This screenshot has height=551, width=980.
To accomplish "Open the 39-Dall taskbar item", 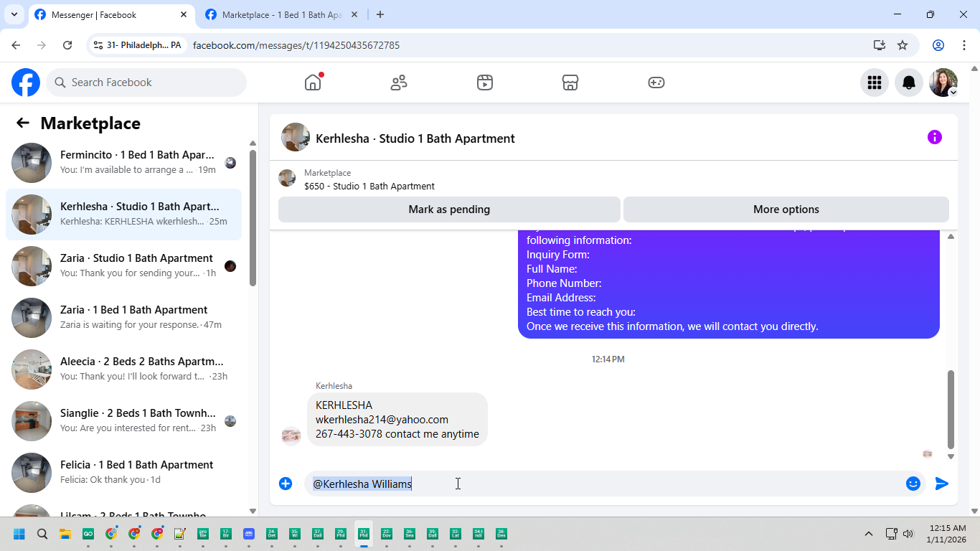I will (433, 534).
